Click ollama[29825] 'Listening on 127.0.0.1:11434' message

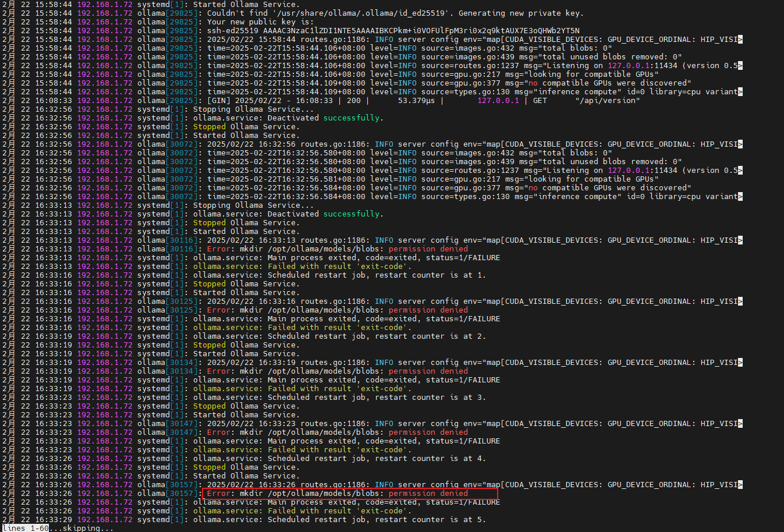[612, 65]
